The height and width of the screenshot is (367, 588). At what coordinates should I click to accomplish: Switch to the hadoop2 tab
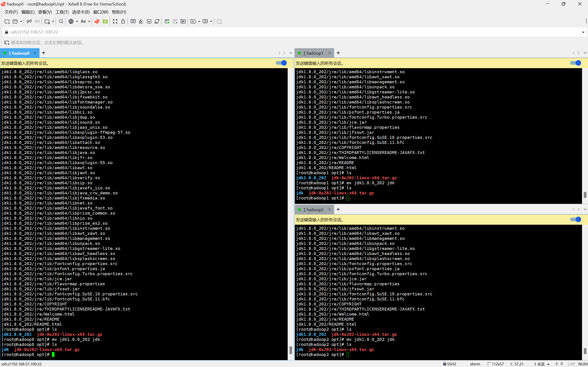[x=313, y=210]
